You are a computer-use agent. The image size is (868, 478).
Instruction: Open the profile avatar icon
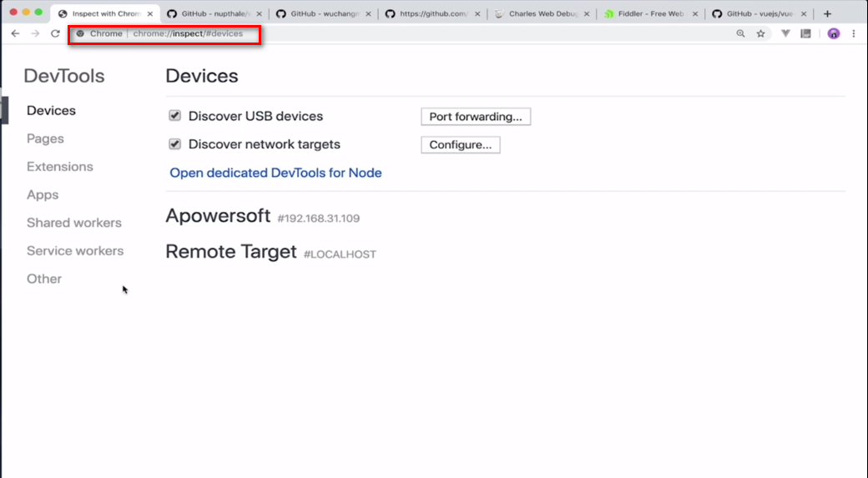(x=833, y=33)
